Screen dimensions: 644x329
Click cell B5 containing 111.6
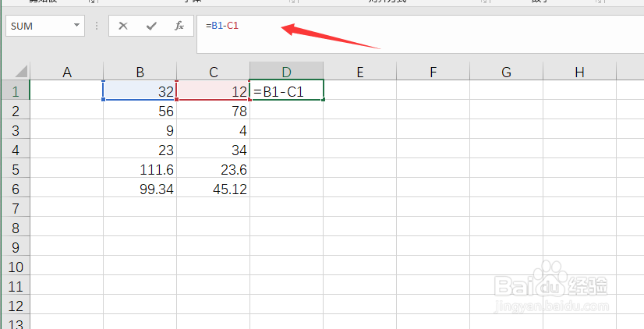[x=140, y=168]
